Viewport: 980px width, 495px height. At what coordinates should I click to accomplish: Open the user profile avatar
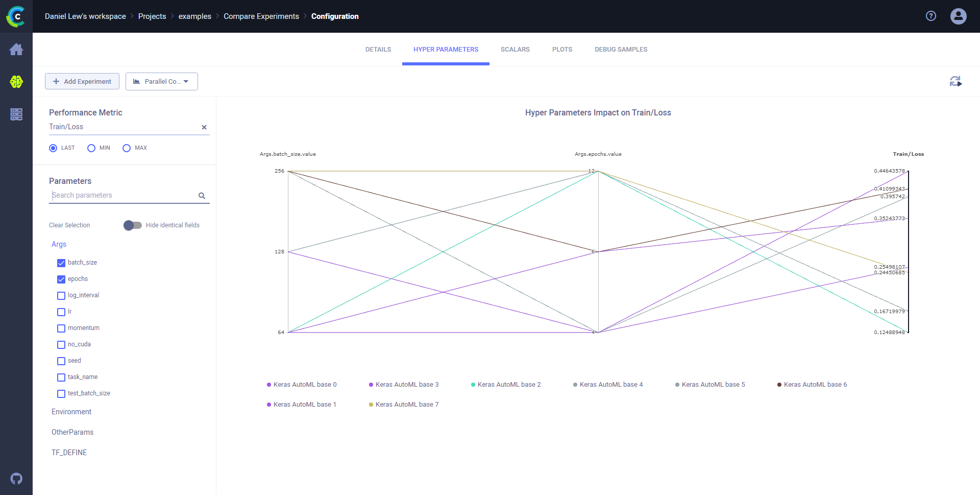pyautogui.click(x=958, y=16)
